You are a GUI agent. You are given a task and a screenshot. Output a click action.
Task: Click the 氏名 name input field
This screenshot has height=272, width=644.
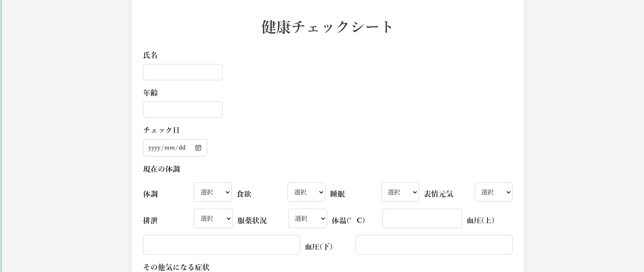[x=182, y=72]
